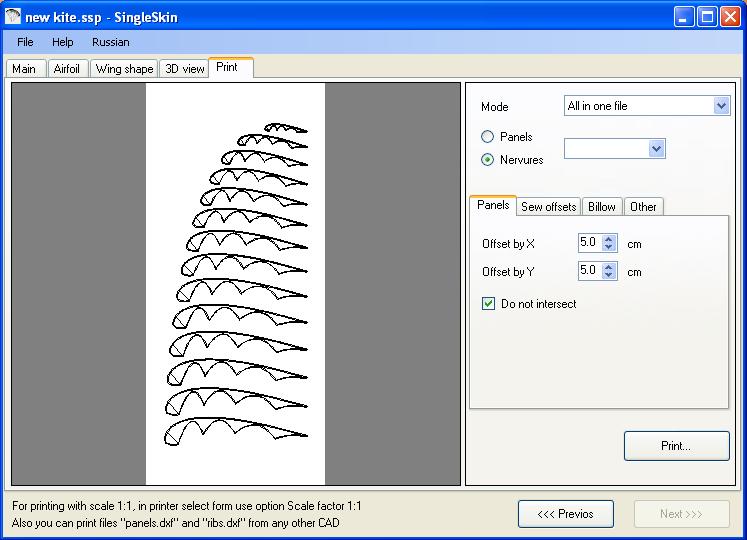
Task: Select the Nervures radio button
Action: click(488, 159)
